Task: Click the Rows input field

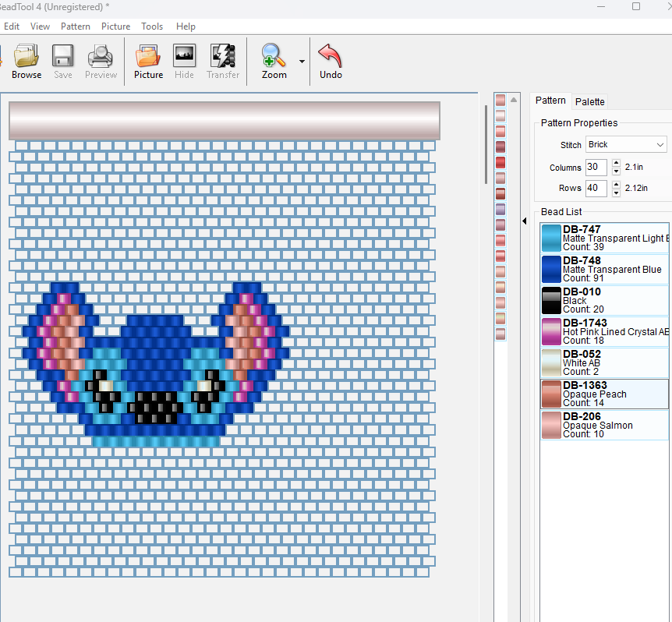Action: [x=596, y=188]
